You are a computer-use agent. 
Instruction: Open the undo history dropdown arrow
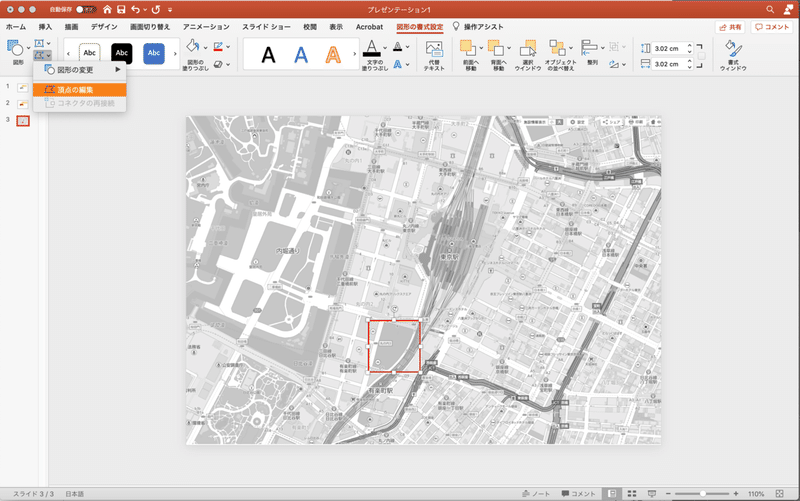[x=145, y=10]
